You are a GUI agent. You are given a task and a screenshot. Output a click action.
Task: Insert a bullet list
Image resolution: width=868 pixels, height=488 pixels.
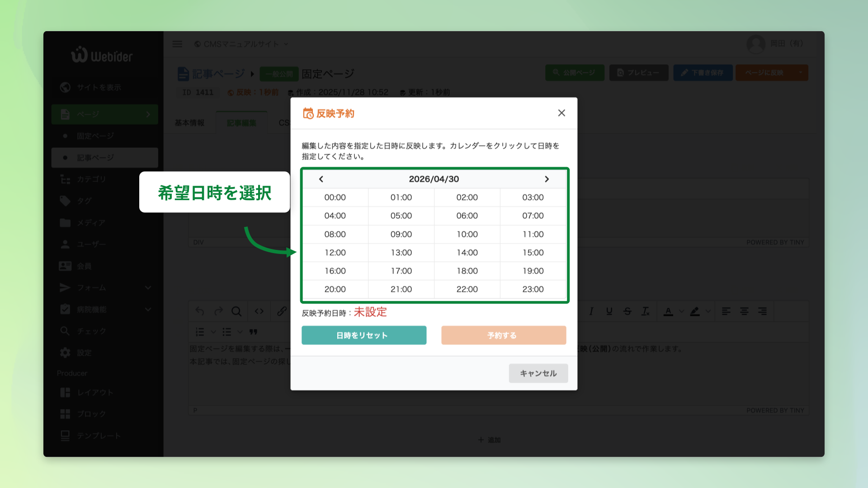pos(226,332)
